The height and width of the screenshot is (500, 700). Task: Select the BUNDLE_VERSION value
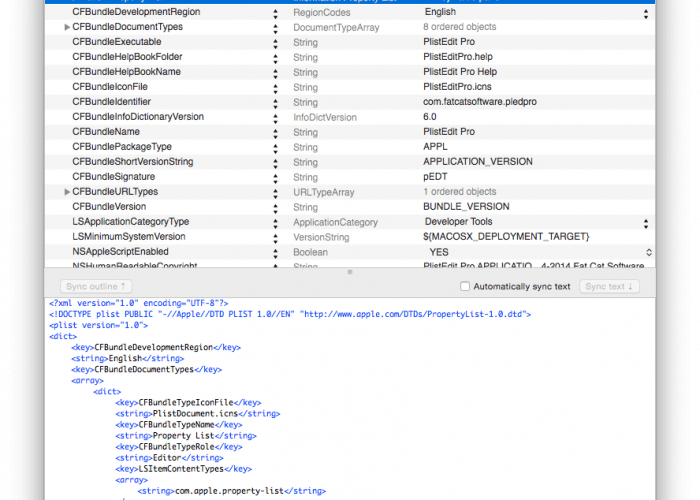pos(466,207)
